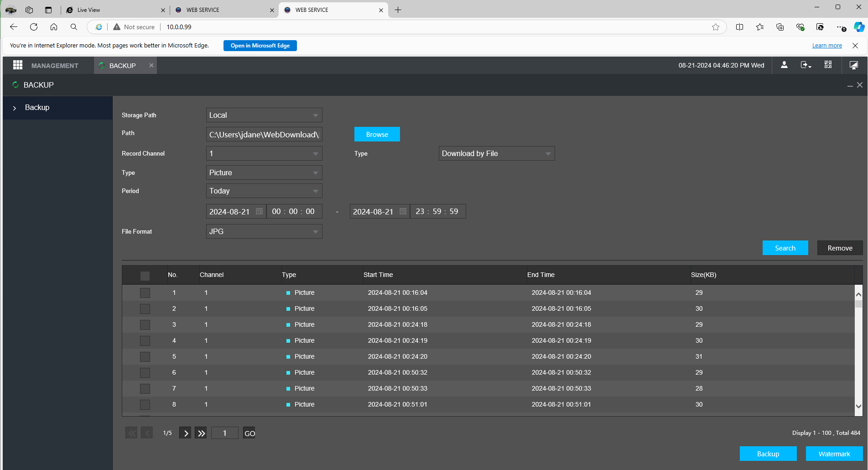This screenshot has width=868, height=470.
Task: Close the BACKUP tab
Action: pyautogui.click(x=151, y=65)
